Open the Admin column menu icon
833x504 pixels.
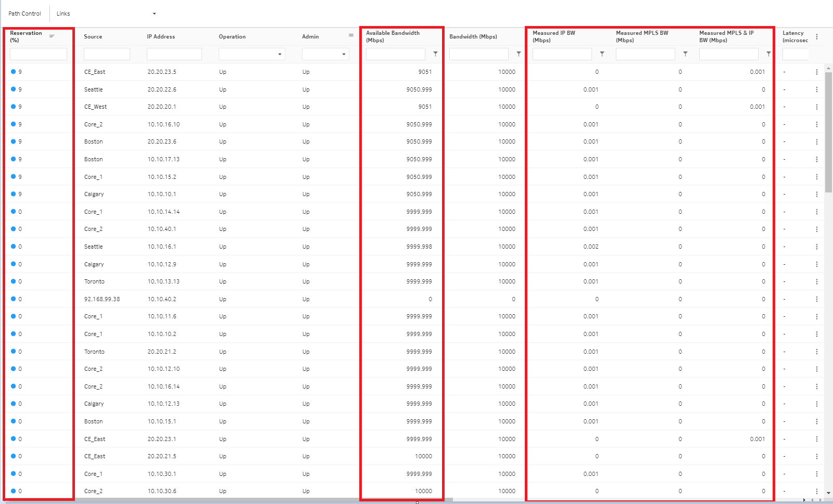coord(351,35)
